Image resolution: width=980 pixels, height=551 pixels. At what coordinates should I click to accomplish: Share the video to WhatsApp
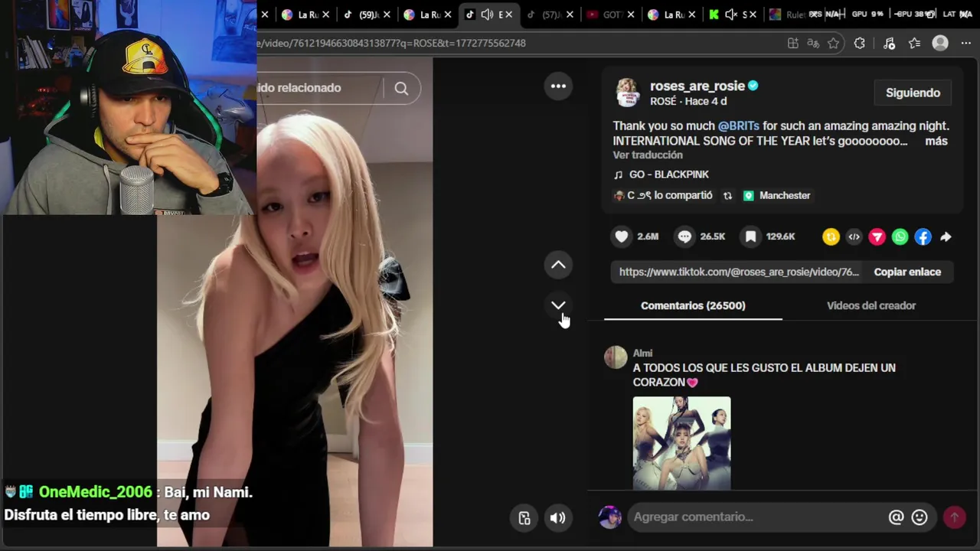pos(900,237)
